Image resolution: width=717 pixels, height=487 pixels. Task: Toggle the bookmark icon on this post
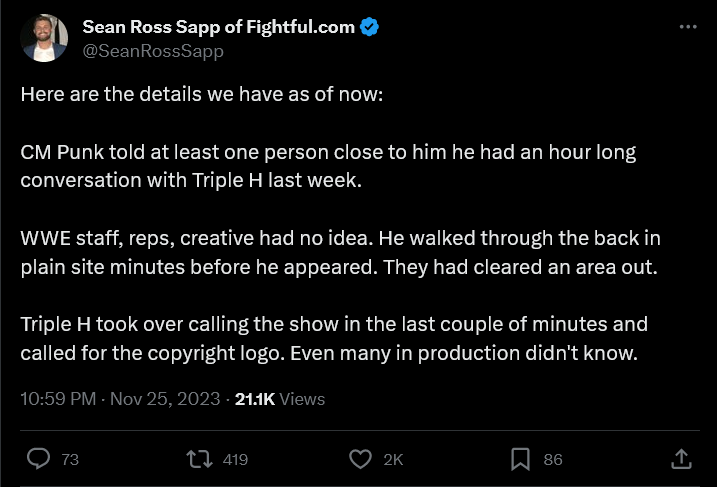click(x=520, y=459)
